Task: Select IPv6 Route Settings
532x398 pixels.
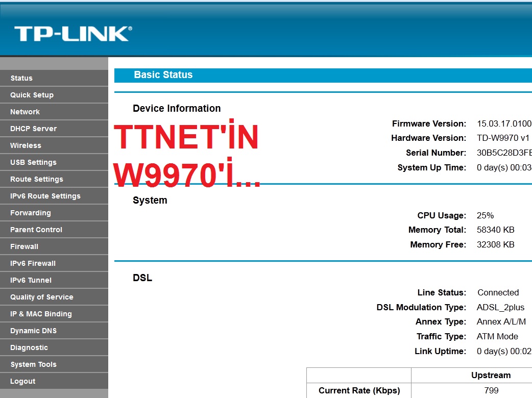Action: click(x=54, y=196)
